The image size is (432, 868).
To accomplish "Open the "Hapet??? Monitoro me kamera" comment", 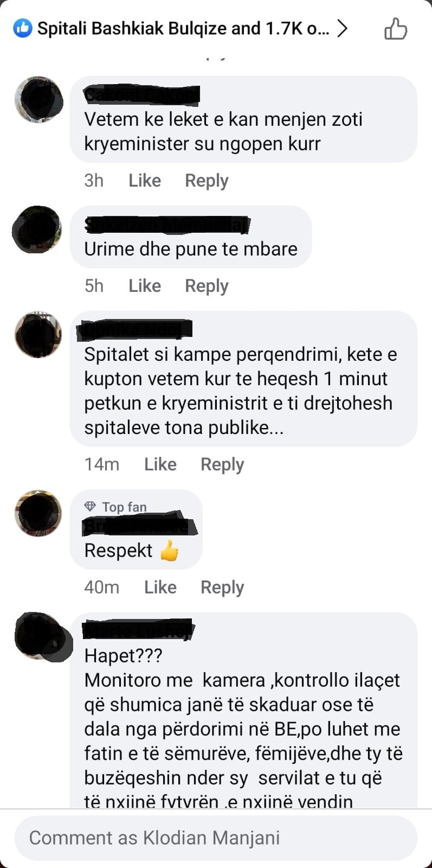I will [244, 711].
